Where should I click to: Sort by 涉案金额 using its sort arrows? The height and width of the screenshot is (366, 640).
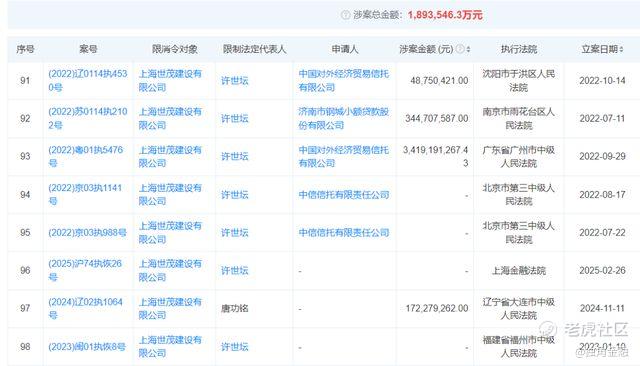[x=468, y=49]
